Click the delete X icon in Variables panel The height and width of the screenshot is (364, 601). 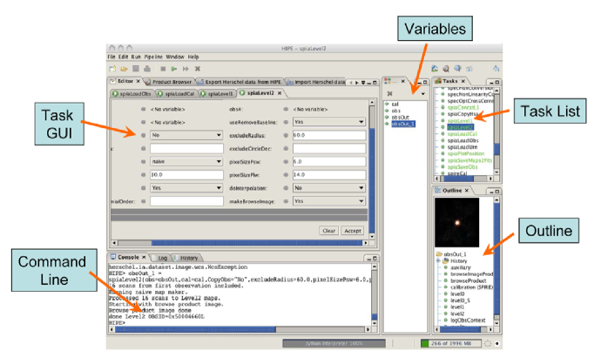pos(389,91)
